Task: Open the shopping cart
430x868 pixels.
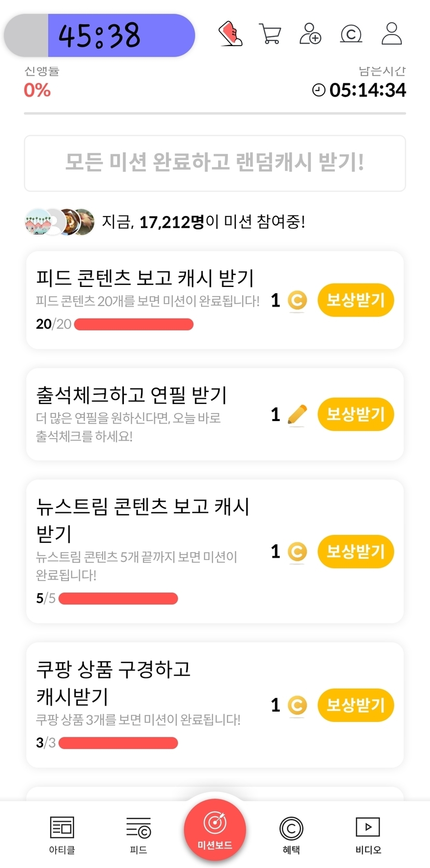Action: (269, 34)
